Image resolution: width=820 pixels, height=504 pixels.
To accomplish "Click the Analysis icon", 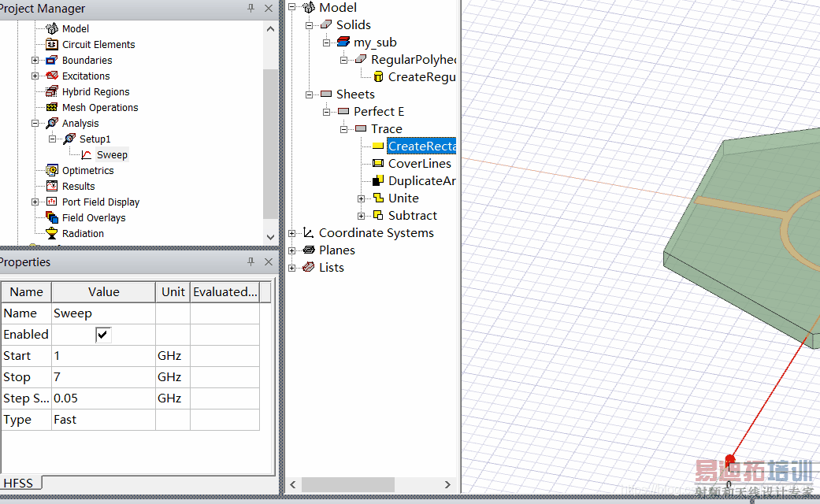I will click(x=52, y=123).
